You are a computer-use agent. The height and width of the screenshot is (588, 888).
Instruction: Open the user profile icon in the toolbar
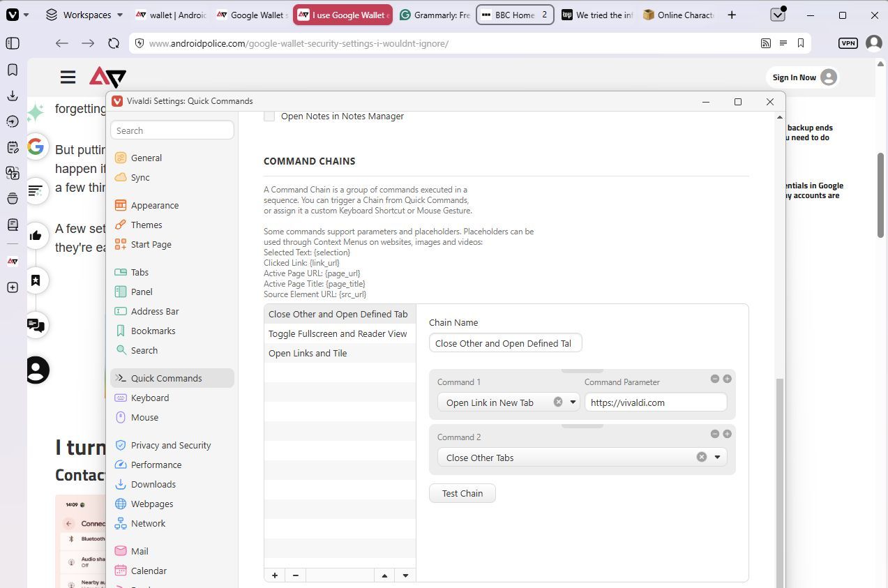[873, 43]
